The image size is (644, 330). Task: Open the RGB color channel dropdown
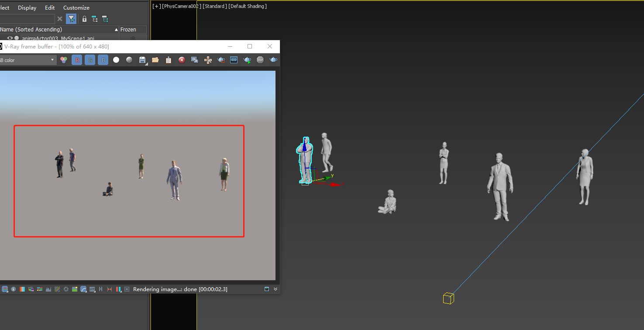(x=28, y=60)
